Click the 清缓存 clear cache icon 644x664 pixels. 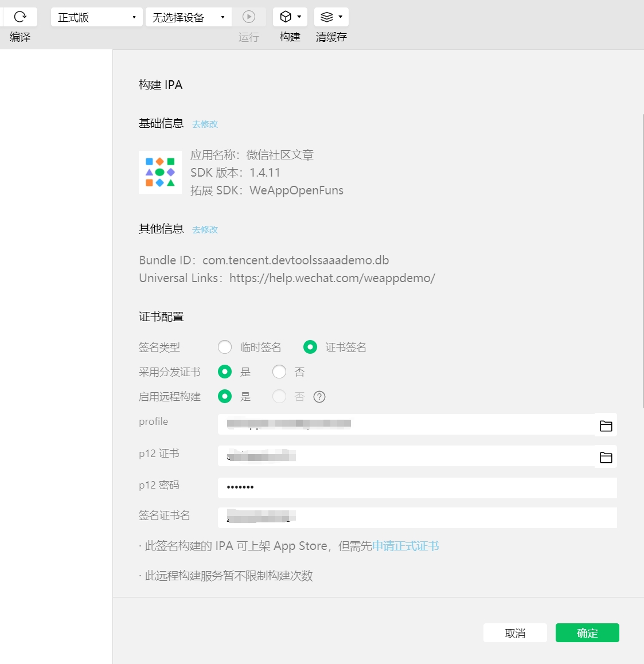(x=327, y=17)
